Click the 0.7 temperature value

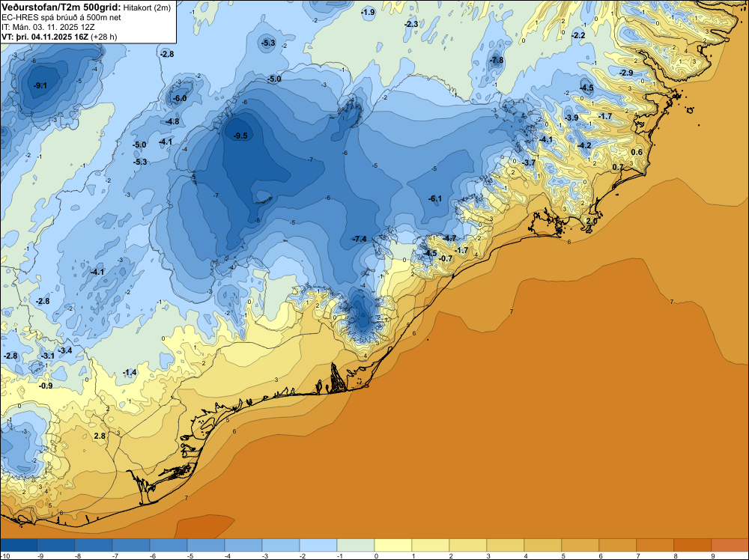[x=618, y=167]
